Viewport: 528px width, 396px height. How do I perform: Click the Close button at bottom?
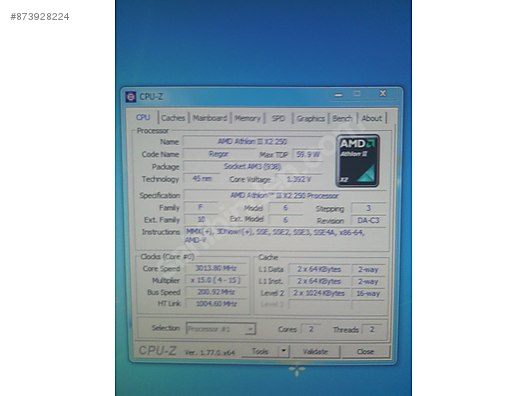pos(366,352)
